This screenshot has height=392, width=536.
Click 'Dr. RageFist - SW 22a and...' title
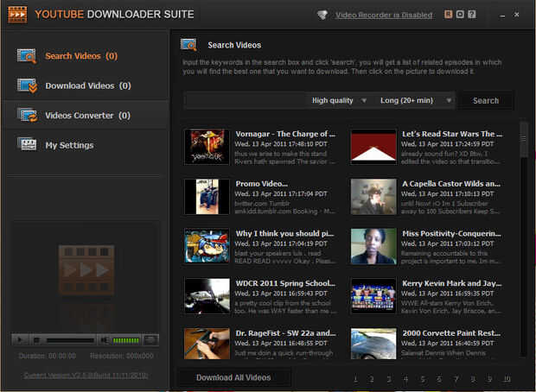pos(285,333)
